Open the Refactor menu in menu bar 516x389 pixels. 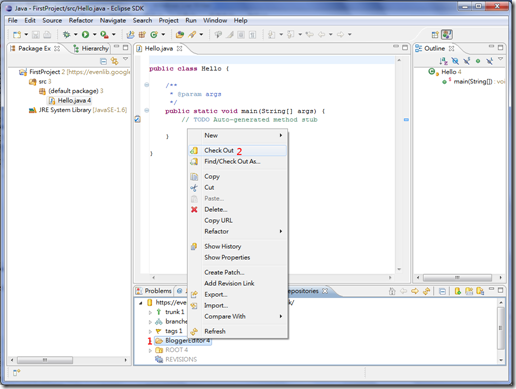tap(81, 21)
